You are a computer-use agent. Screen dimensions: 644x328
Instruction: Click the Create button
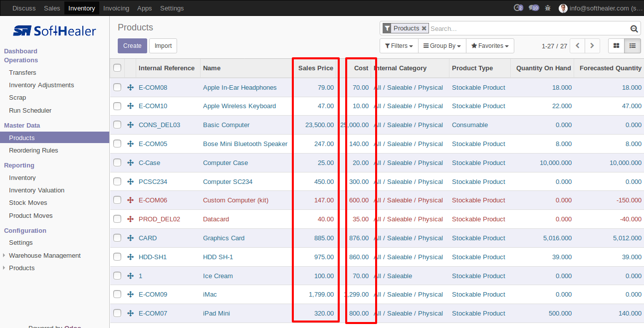(x=132, y=46)
